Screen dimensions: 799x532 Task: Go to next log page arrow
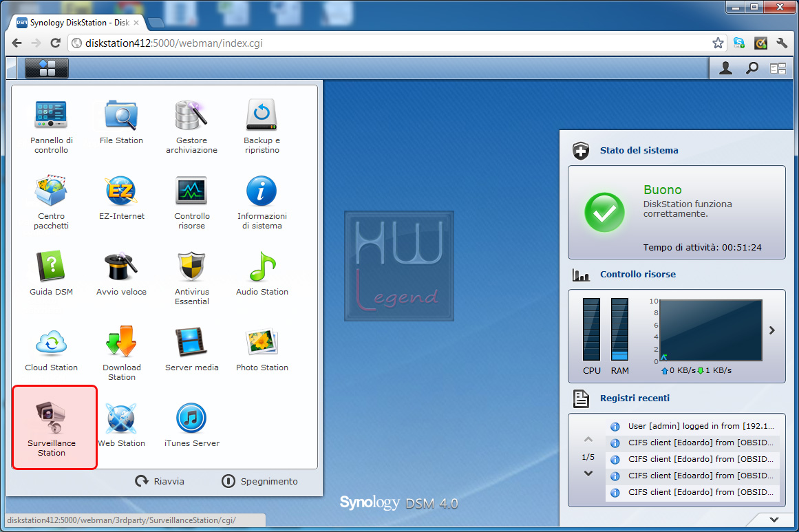tap(588, 474)
